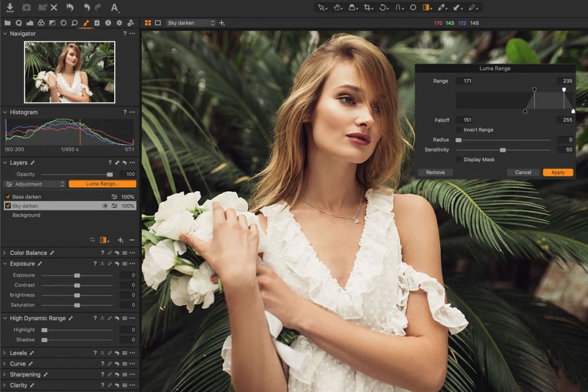
Task: Switch to the Color tool tab
Action: [x=42, y=23]
